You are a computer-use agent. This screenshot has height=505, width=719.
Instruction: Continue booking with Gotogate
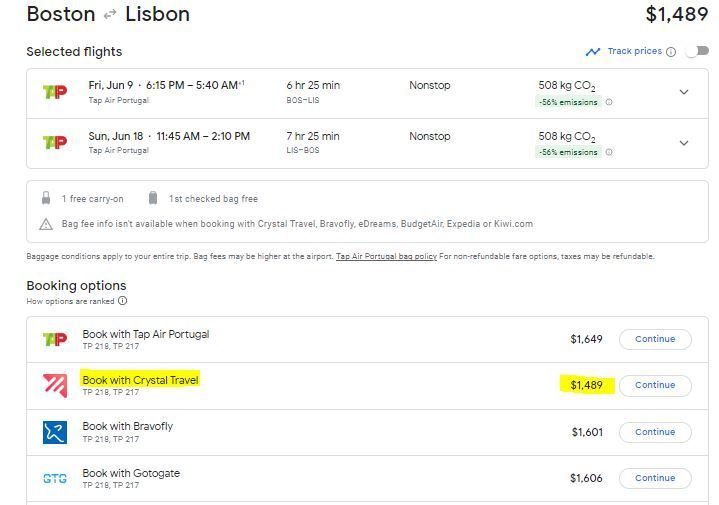655,478
